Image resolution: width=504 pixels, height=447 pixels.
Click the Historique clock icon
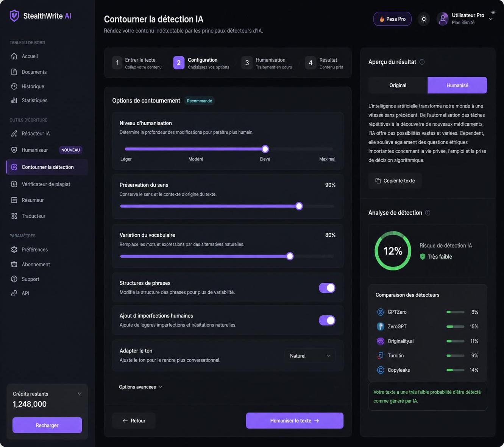(x=14, y=86)
